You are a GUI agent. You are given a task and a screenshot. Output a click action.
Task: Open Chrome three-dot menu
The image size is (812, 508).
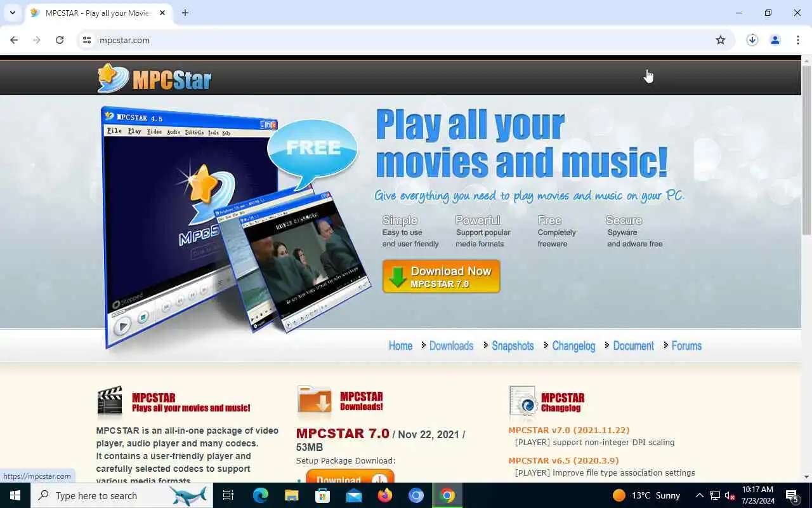coord(798,40)
